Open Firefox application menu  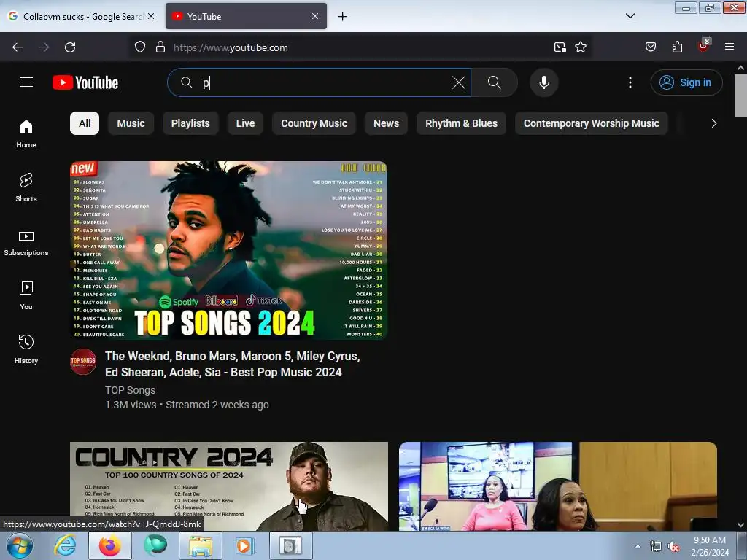tap(729, 47)
